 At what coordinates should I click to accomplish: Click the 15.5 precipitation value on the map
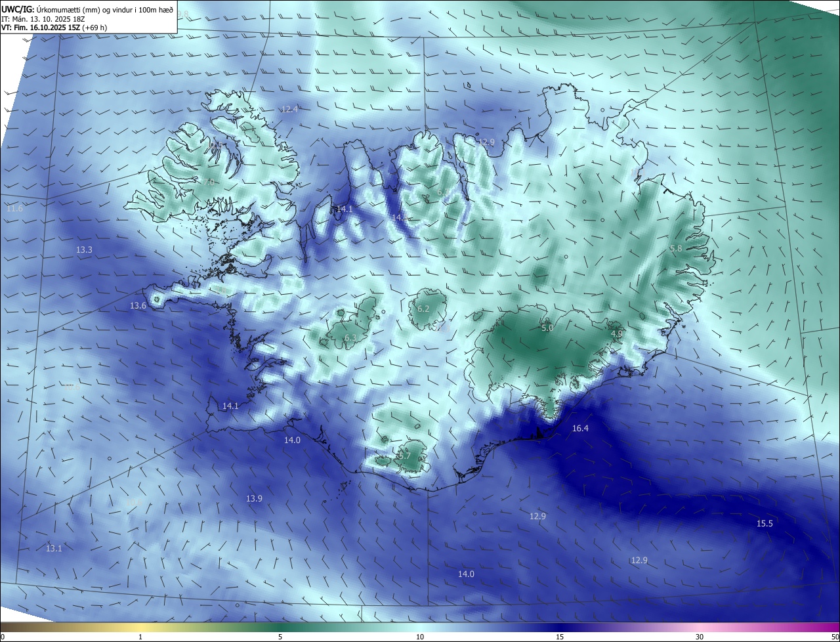[x=765, y=523]
